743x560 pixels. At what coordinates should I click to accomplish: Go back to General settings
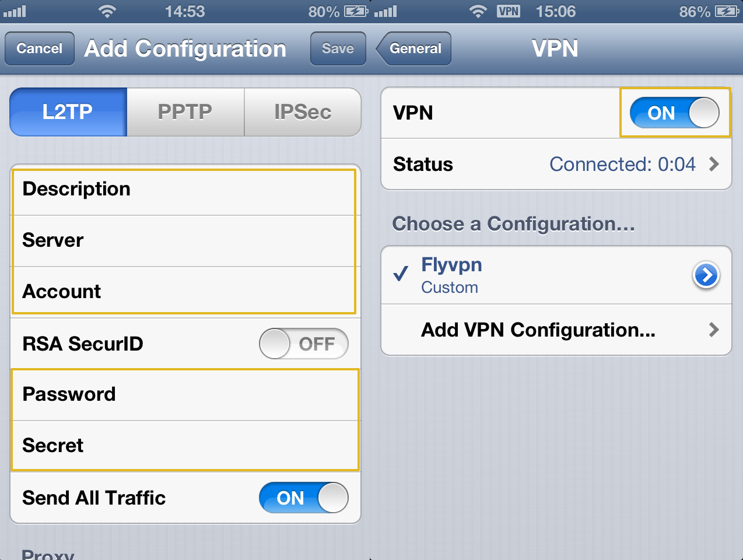pyautogui.click(x=413, y=48)
